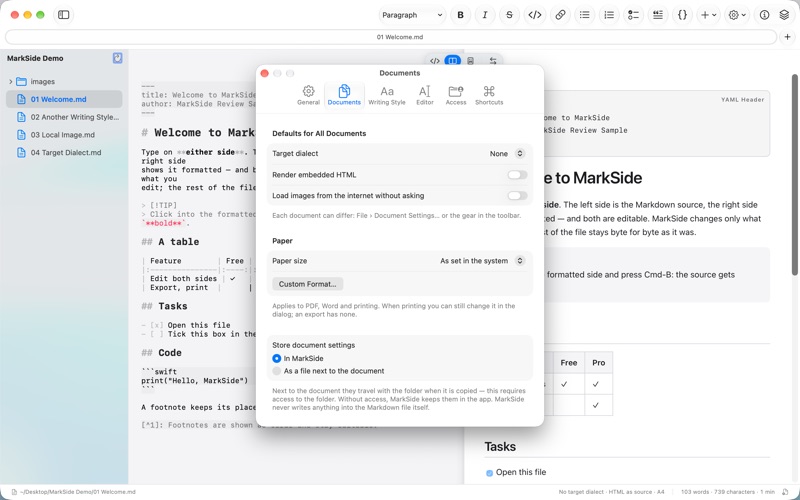Click the 01 Welcome.md tab title bar

(391, 37)
